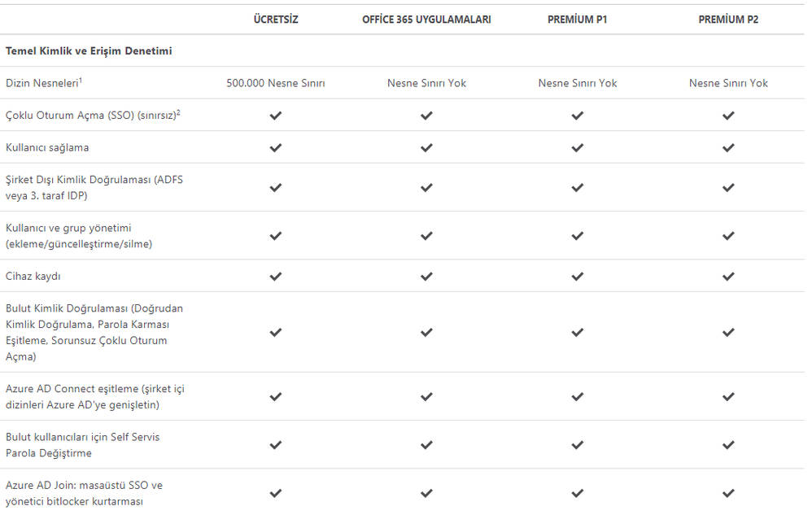
Task: Select the PREMIUM P2 column header
Action: (728, 20)
